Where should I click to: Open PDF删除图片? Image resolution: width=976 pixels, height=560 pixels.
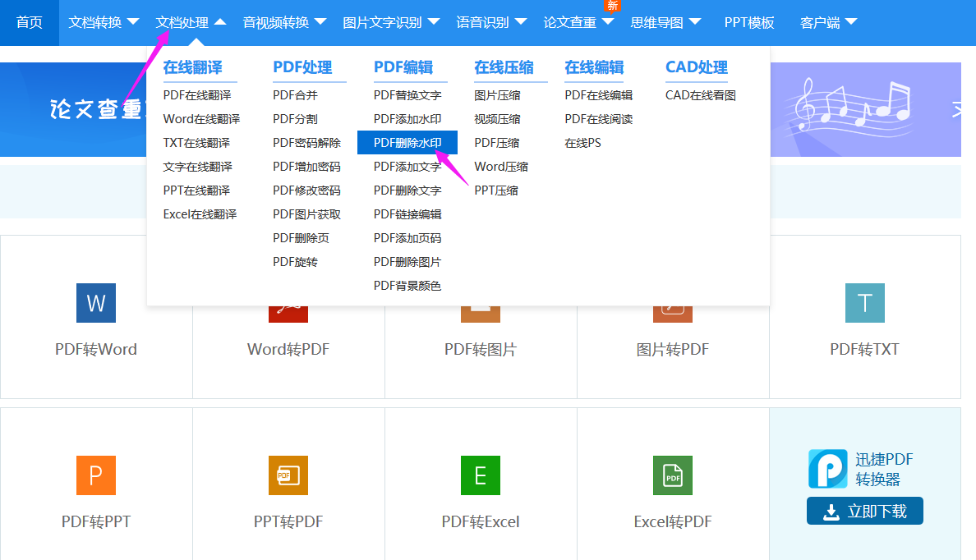pos(407,262)
